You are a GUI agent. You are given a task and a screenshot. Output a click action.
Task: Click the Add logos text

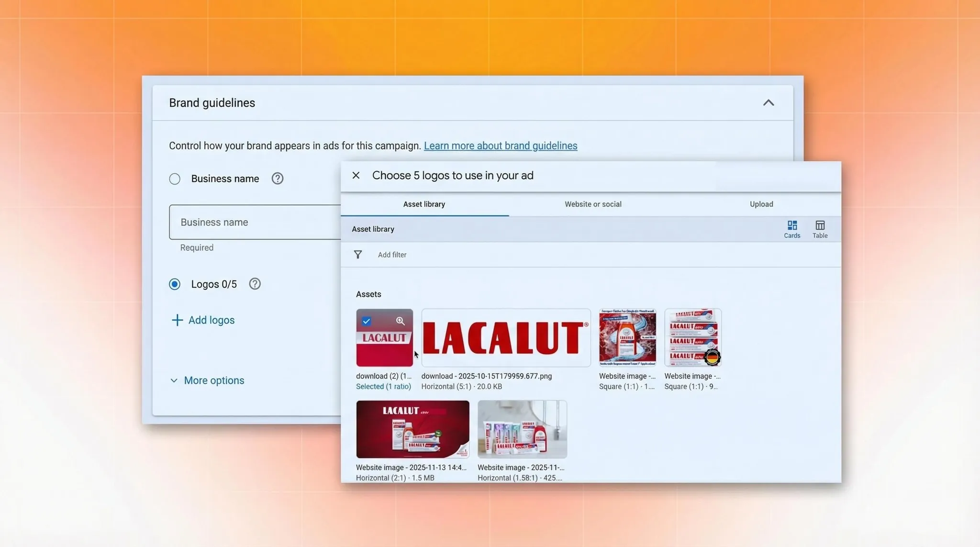point(212,320)
